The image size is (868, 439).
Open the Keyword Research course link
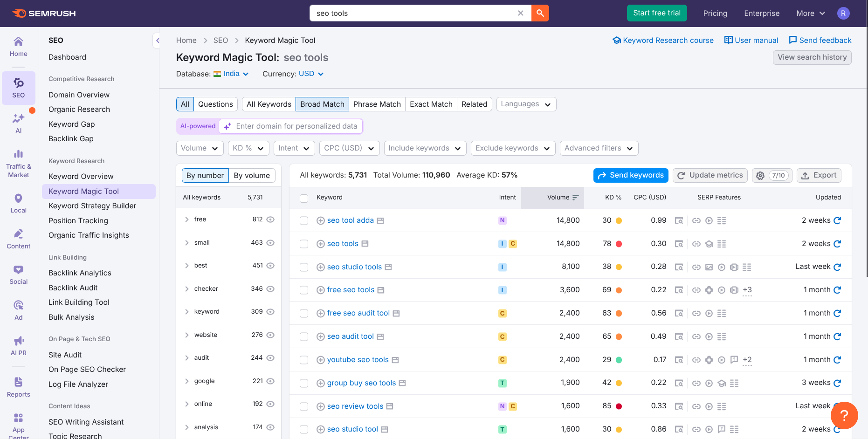click(663, 40)
